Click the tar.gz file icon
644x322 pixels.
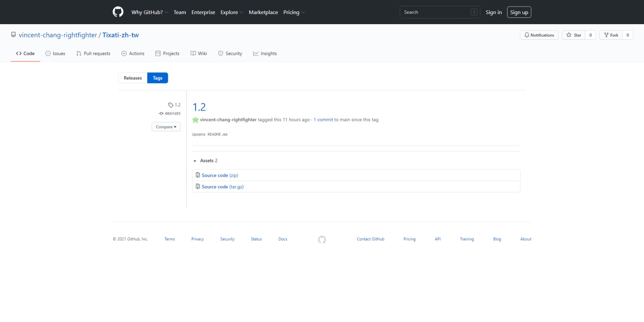(x=198, y=186)
